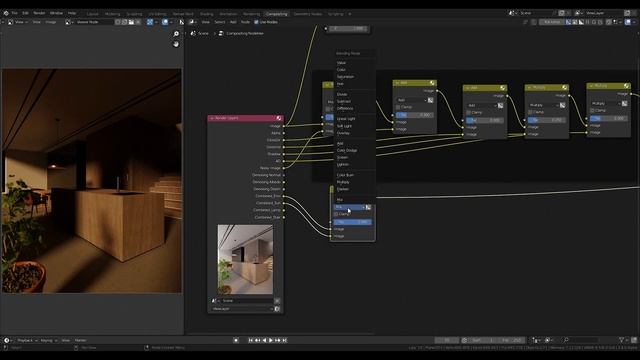
Task: Click the gizmo toggle icon in image editor header
Action: tap(150, 22)
